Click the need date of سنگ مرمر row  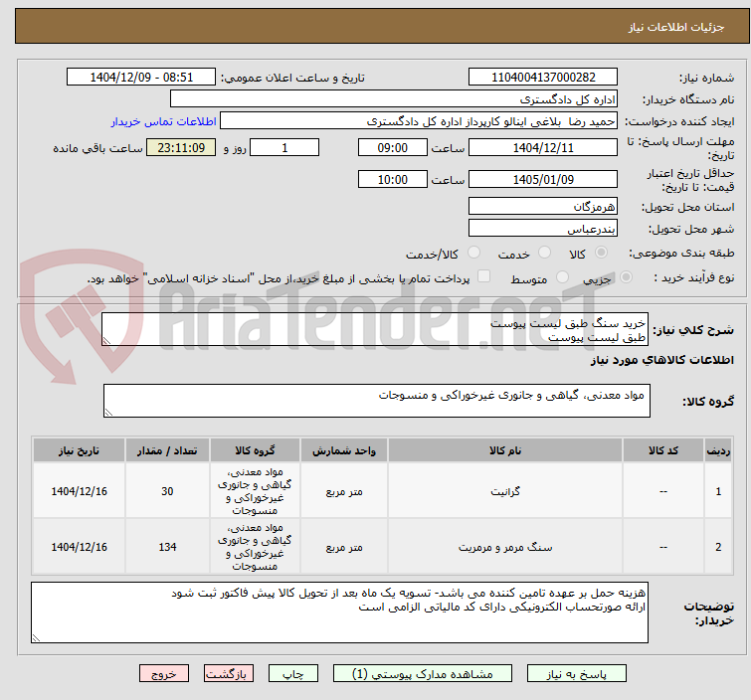pyautogui.click(x=79, y=547)
